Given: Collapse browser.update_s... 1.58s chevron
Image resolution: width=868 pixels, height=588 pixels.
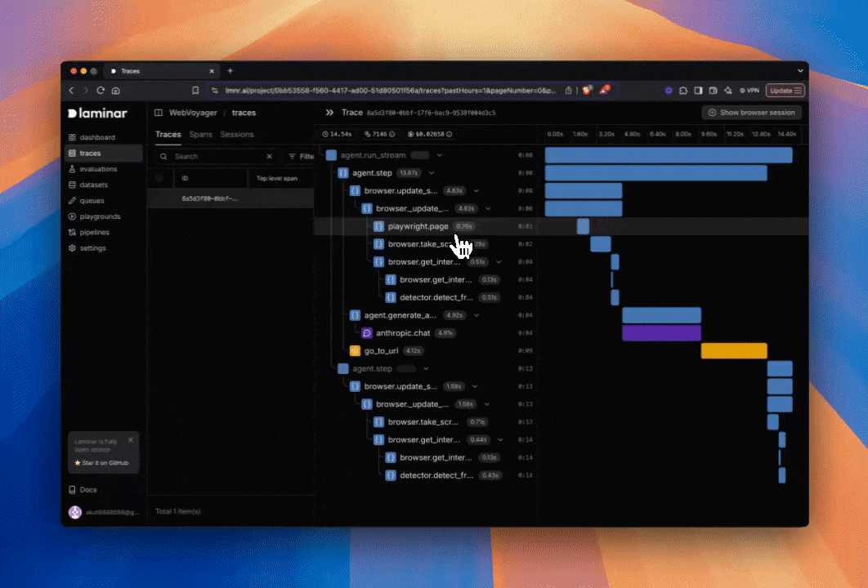Looking at the screenshot, I should pos(475,386).
